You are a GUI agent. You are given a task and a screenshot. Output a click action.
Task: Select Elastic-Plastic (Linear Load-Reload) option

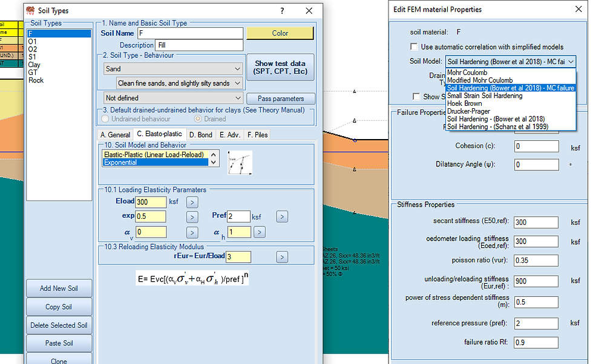(155, 155)
